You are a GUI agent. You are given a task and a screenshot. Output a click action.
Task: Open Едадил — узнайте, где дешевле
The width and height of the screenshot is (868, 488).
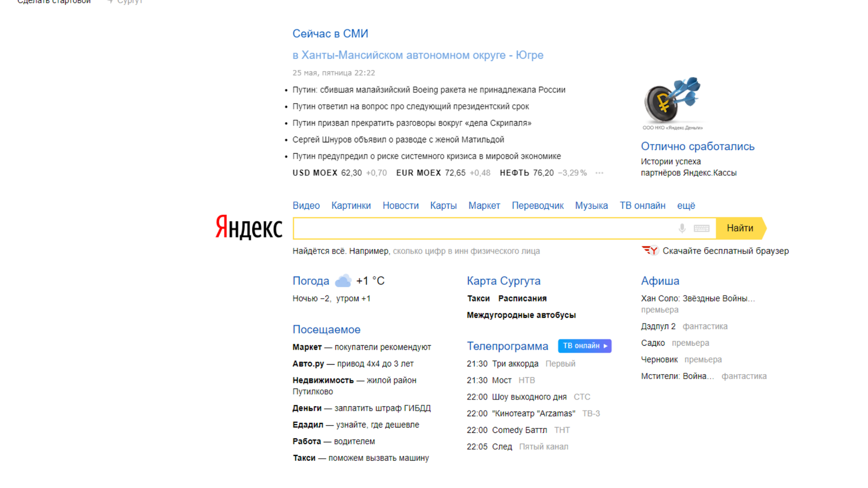pos(356,425)
